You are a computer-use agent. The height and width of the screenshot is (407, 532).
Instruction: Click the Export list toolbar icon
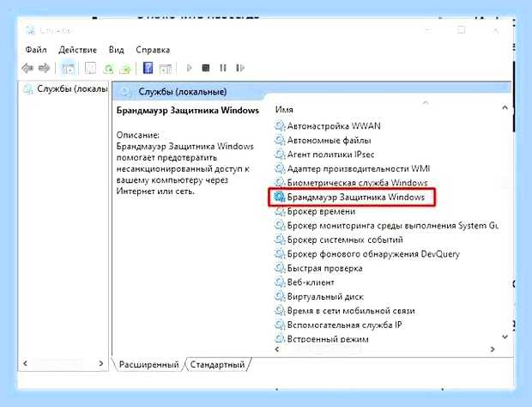click(x=125, y=68)
